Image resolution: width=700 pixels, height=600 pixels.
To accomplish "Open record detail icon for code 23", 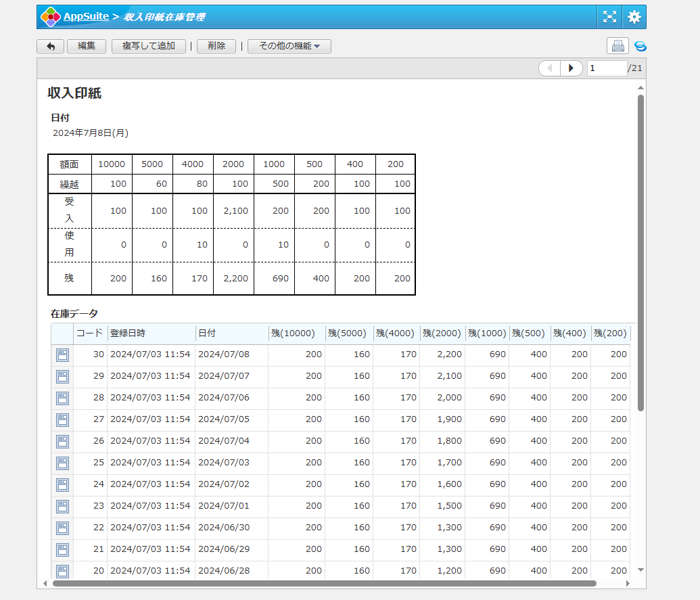I will coord(62,506).
